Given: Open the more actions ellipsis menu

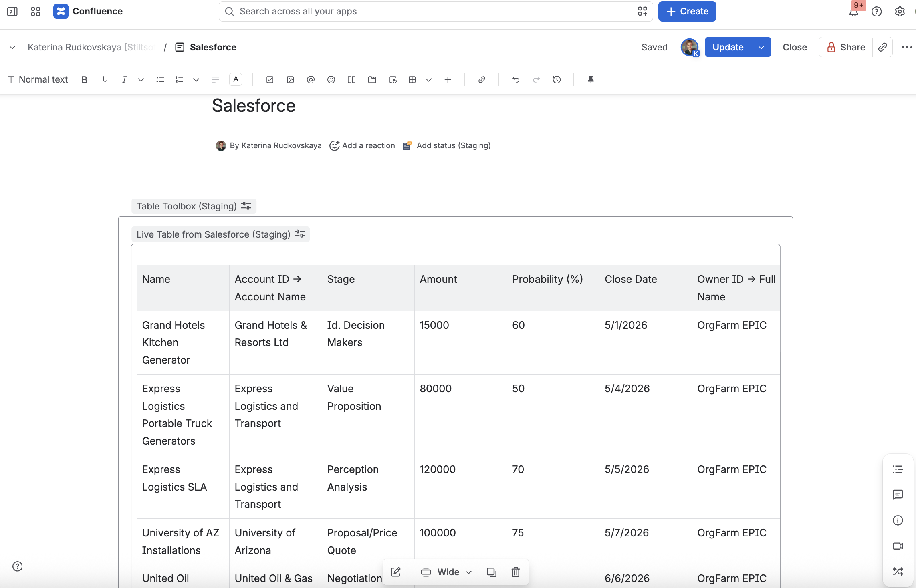Looking at the screenshot, I should 906,47.
